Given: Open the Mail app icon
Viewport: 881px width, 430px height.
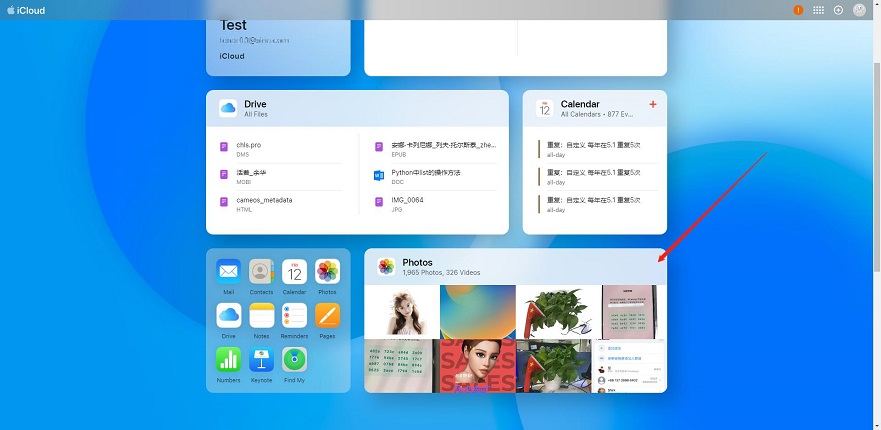Looking at the screenshot, I should pos(228,271).
